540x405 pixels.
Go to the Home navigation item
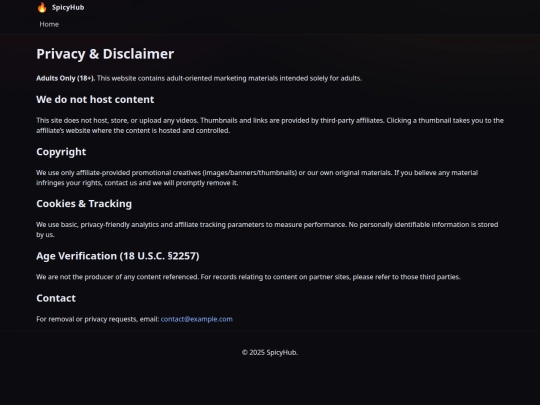pos(49,24)
